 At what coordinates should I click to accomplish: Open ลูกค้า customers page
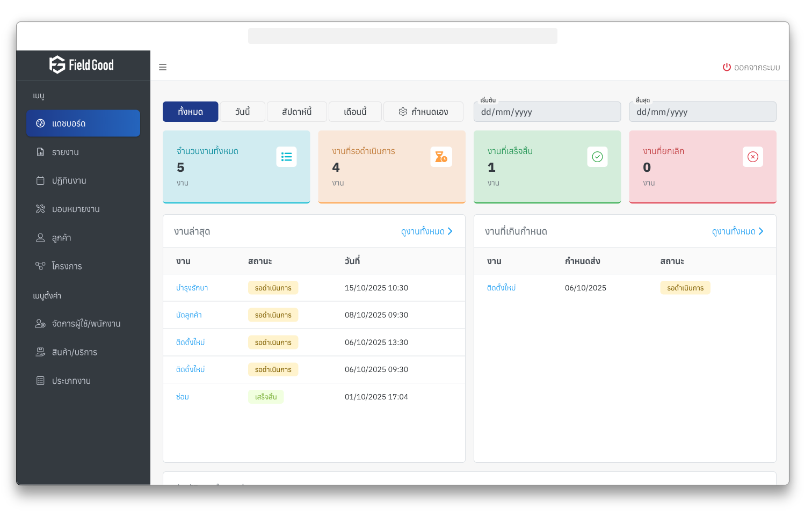(x=61, y=238)
